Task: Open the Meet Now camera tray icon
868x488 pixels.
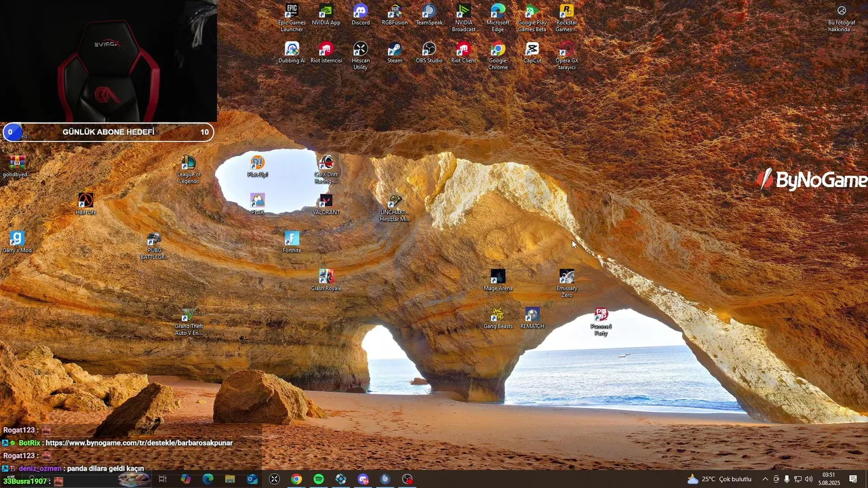Action: click(776, 479)
